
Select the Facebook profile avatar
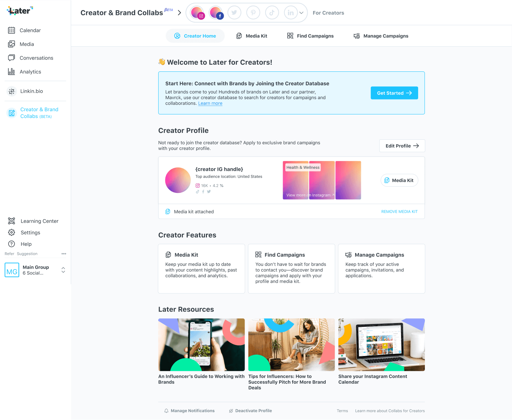[217, 13]
